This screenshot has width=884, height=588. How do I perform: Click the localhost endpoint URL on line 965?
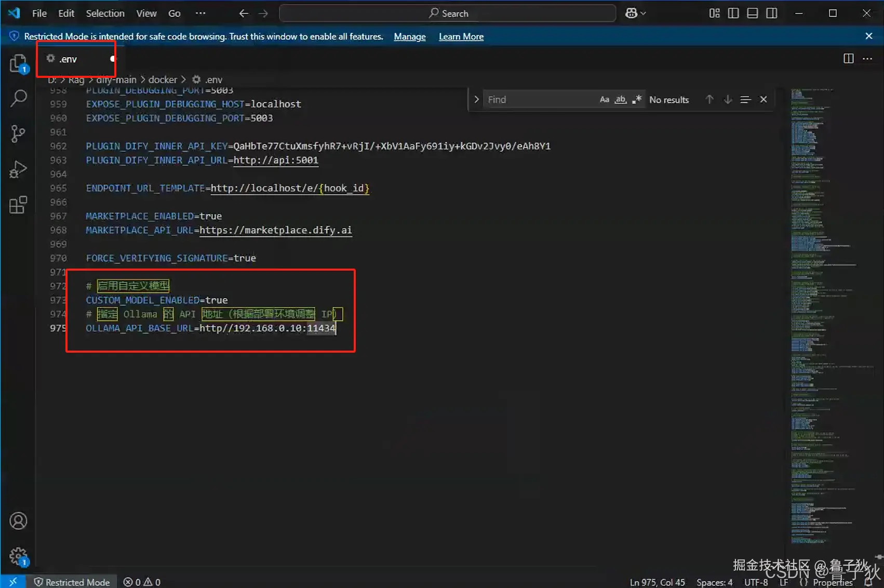tap(290, 188)
